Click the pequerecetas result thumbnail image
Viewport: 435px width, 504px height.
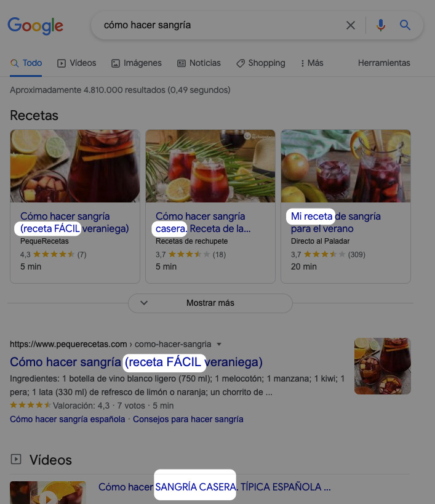(x=382, y=366)
